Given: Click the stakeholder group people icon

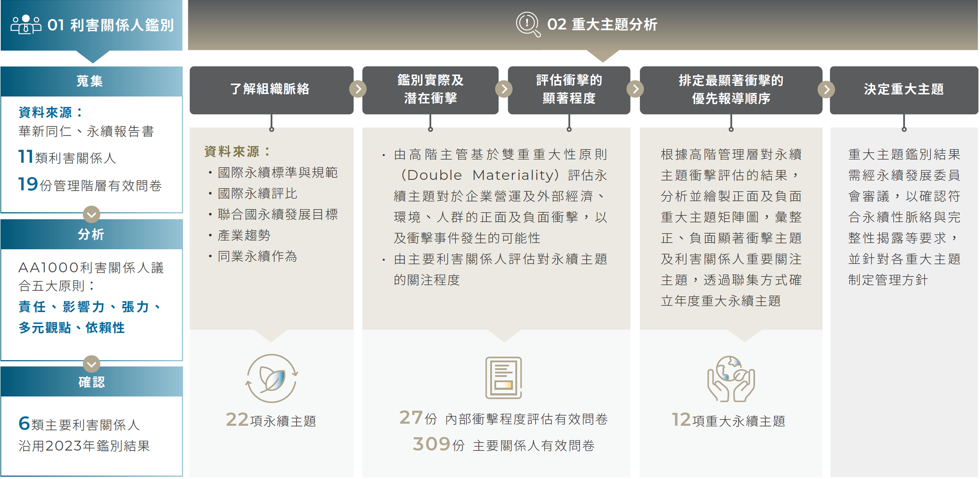Looking at the screenshot, I should pyautogui.click(x=26, y=24).
